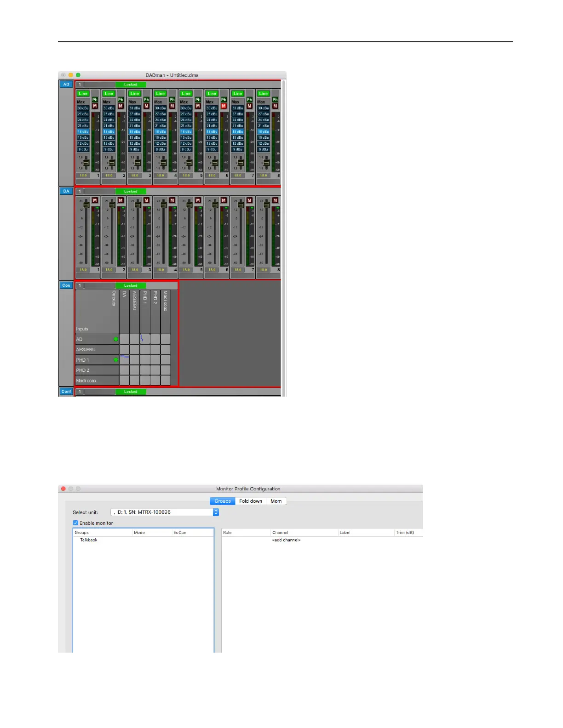Open the AD section button

coord(66,85)
